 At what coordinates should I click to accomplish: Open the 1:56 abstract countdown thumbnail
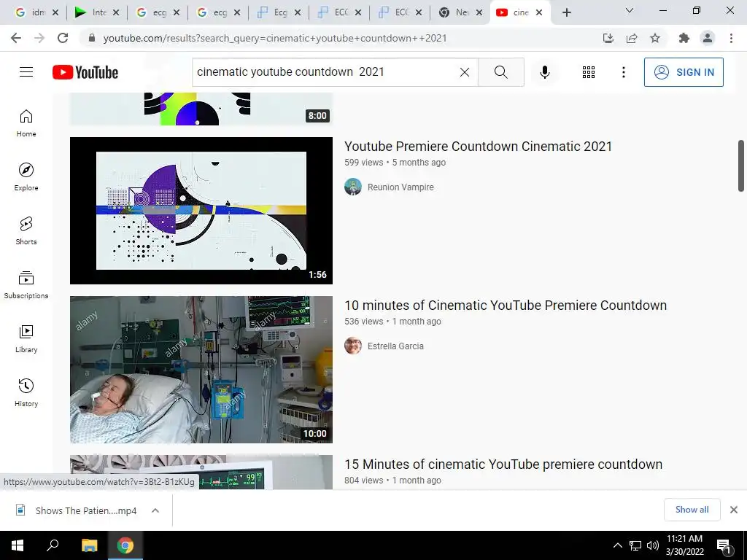pyautogui.click(x=201, y=211)
